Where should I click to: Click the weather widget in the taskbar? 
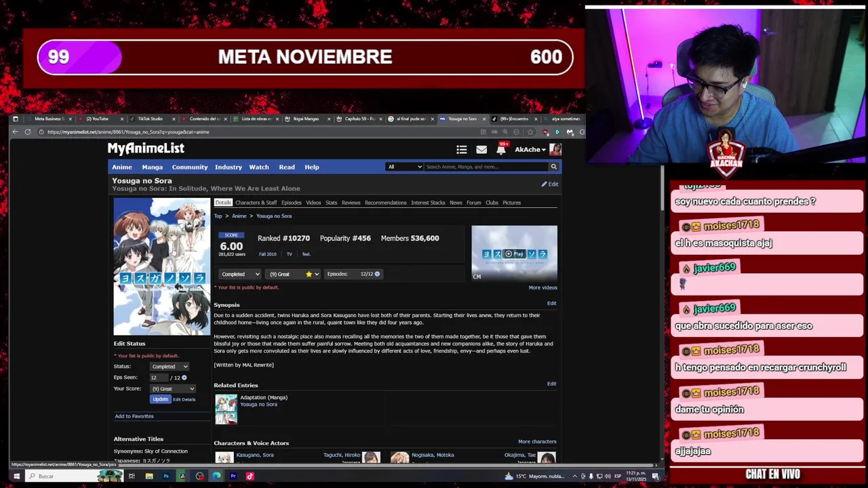click(536, 476)
